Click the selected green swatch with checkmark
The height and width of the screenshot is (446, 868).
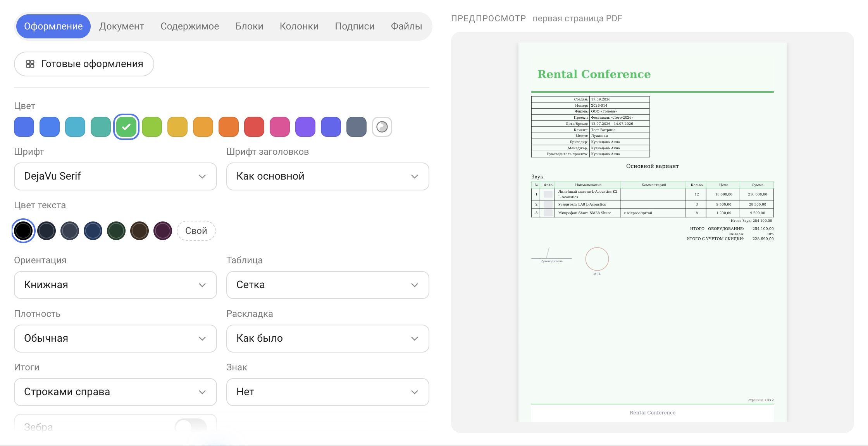tap(126, 127)
